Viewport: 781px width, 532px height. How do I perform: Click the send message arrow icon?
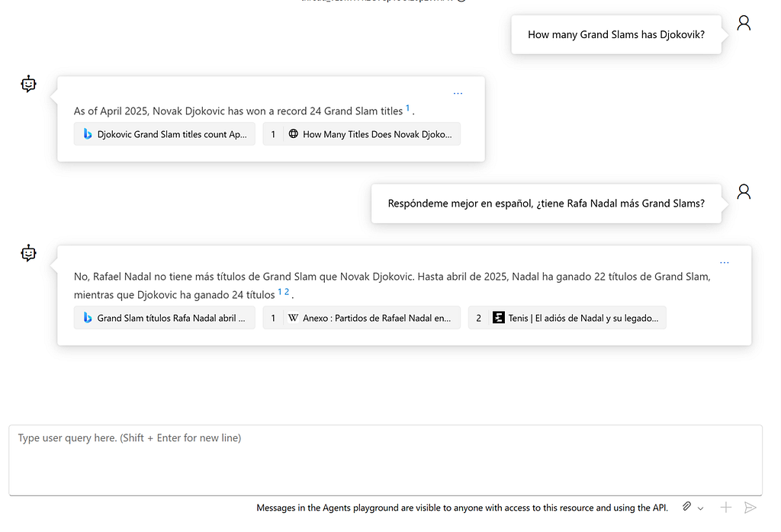[x=750, y=507]
